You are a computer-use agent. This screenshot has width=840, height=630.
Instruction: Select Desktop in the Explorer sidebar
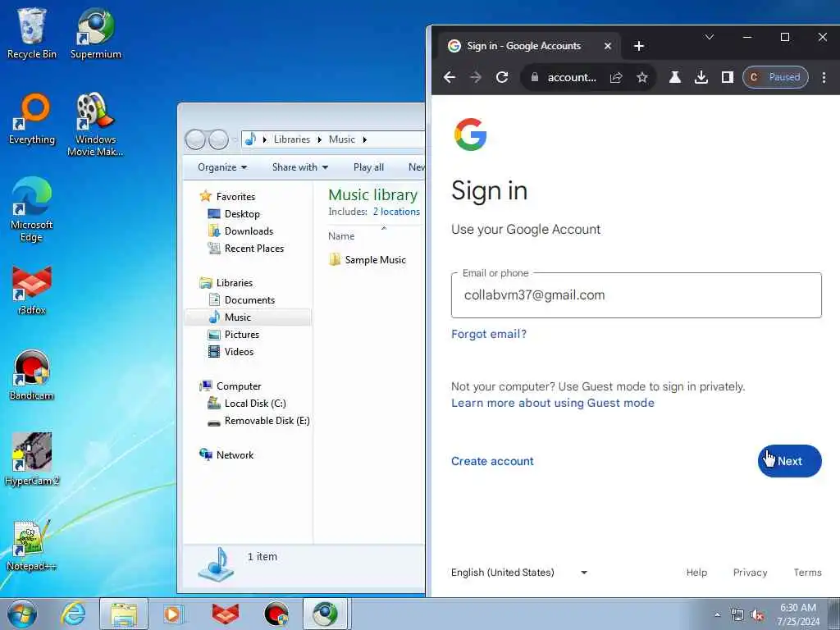234,214
